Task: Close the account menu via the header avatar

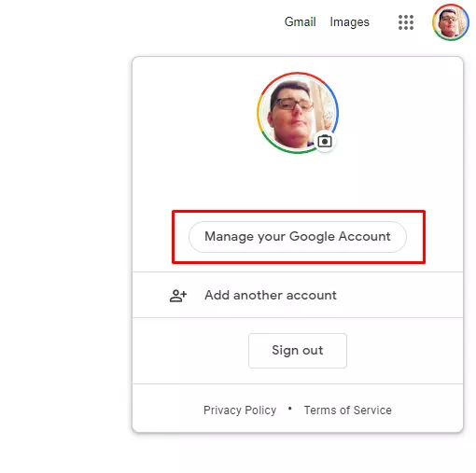Action: [451, 22]
